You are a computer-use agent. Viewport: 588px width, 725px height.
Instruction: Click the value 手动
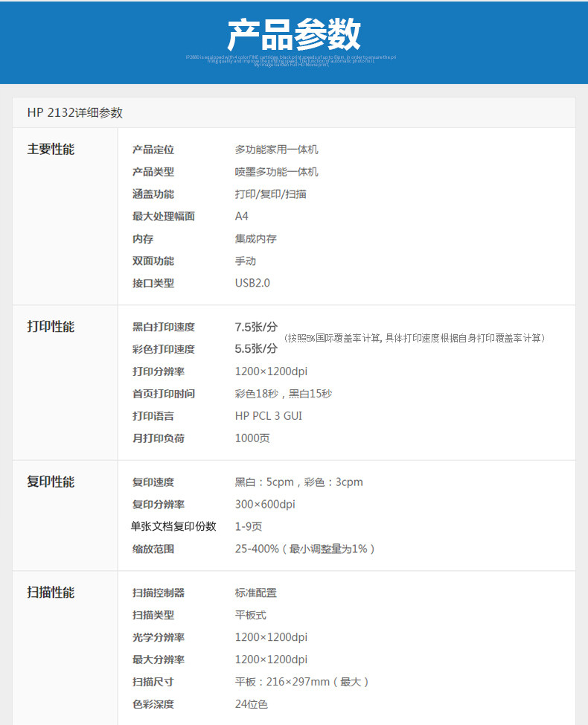(x=246, y=261)
